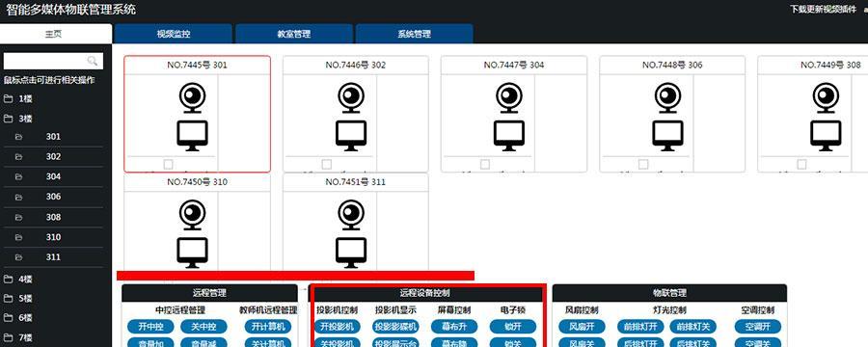The width and height of the screenshot is (868, 347).
Task: Select room 301 in the tree
Action: click(53, 137)
